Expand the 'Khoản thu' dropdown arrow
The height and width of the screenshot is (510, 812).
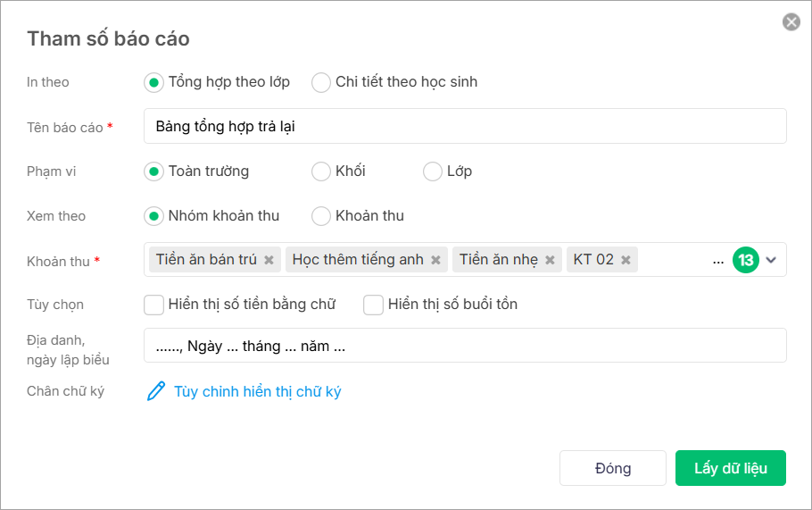point(772,260)
